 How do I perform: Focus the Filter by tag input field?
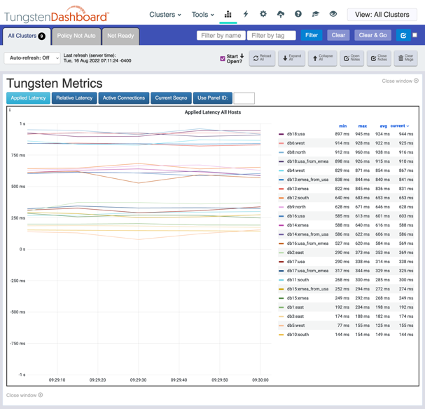pos(271,35)
